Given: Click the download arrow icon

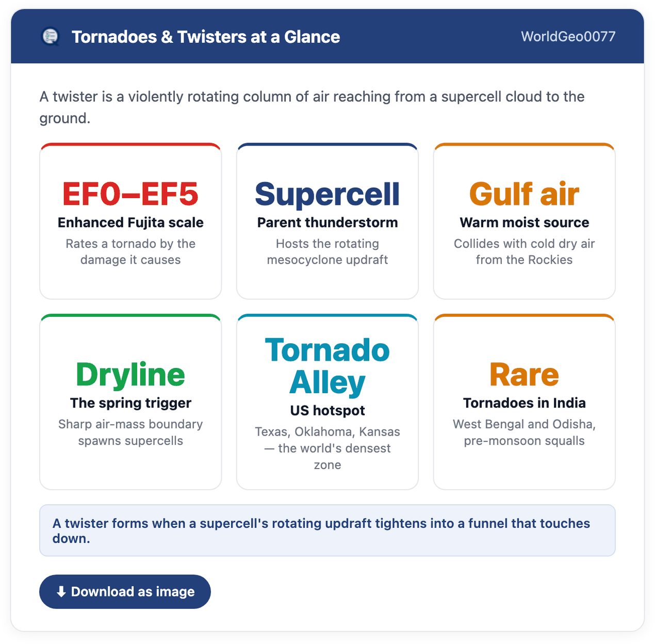Looking at the screenshot, I should 61,592.
